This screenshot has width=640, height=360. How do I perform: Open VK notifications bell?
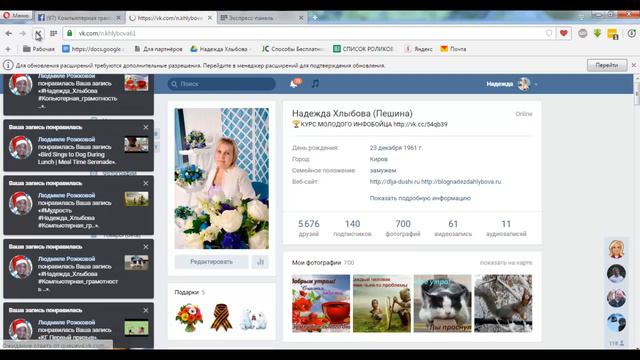coord(294,84)
